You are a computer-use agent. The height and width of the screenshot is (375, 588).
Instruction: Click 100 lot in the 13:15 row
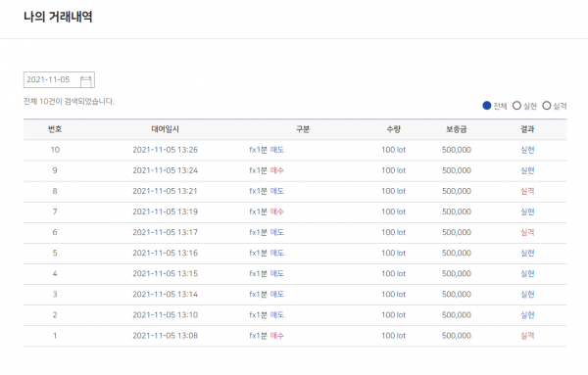pos(393,273)
